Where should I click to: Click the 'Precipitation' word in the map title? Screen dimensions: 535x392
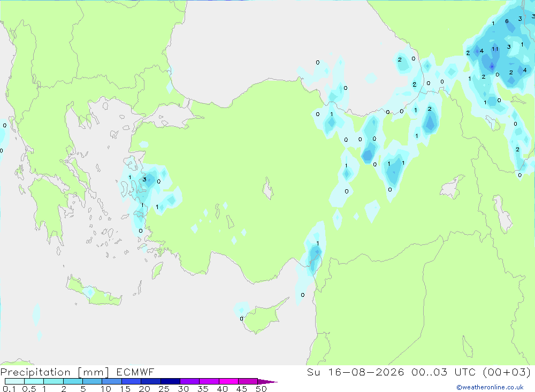point(35,372)
